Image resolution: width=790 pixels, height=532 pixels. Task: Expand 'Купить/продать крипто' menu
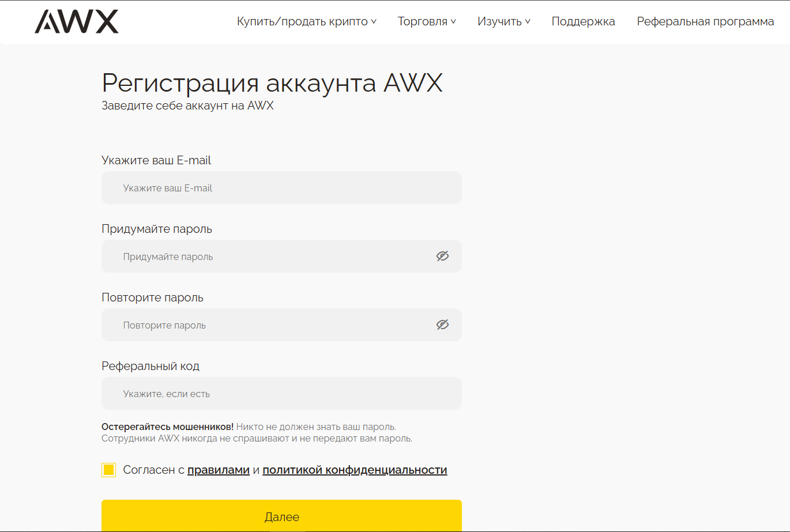pyautogui.click(x=306, y=22)
